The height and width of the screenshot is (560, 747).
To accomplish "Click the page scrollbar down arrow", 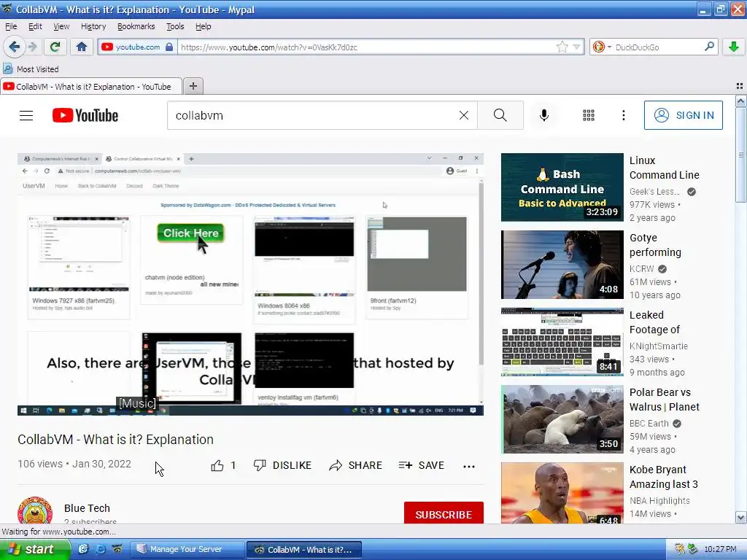I will 740,517.
